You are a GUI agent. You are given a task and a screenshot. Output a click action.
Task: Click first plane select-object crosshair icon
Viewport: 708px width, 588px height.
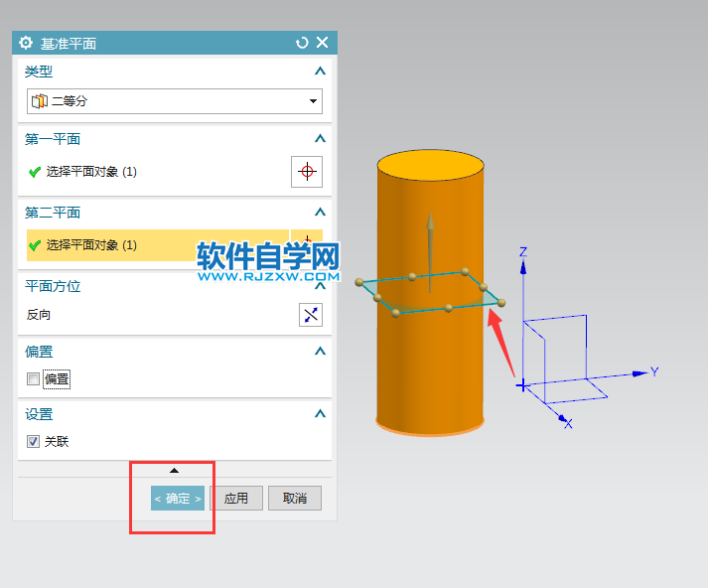[x=307, y=172]
